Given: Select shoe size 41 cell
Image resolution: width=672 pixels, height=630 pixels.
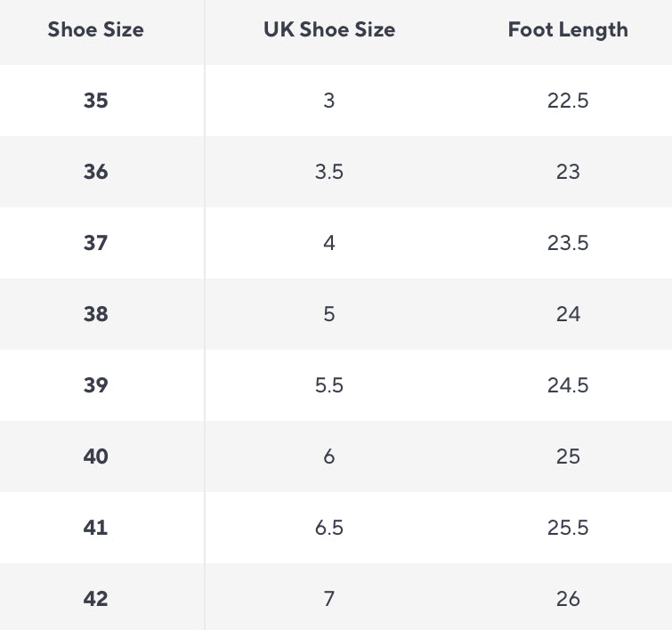Looking at the screenshot, I should coord(95,528).
